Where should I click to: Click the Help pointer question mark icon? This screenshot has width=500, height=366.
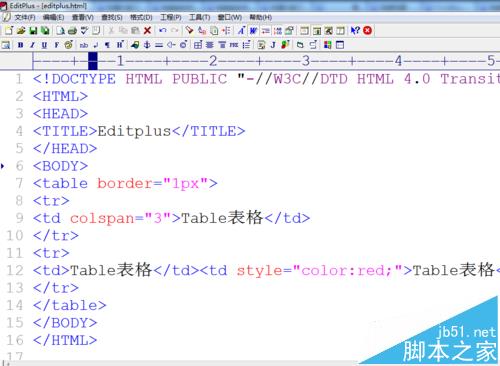pos(355,31)
